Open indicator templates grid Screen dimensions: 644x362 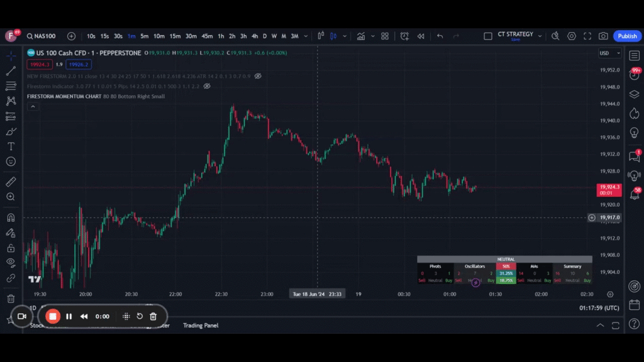tap(385, 36)
